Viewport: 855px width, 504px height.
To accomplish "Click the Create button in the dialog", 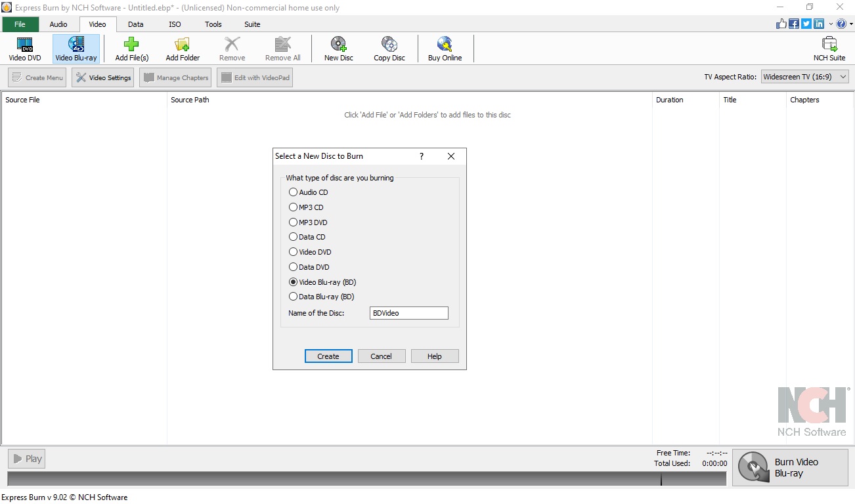I will click(x=328, y=356).
